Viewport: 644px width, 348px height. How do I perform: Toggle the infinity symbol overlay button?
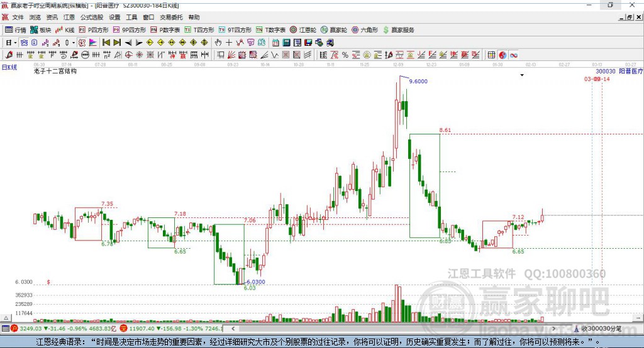[513, 55]
